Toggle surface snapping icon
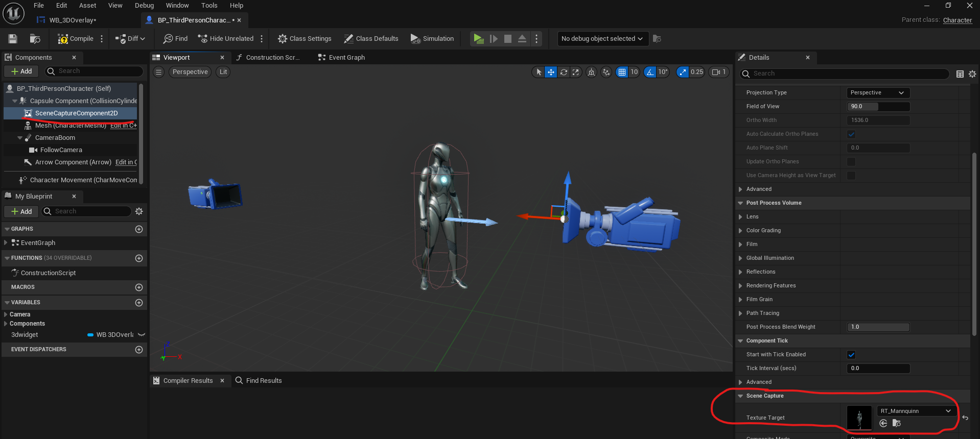This screenshot has width=980, height=439. 606,72
